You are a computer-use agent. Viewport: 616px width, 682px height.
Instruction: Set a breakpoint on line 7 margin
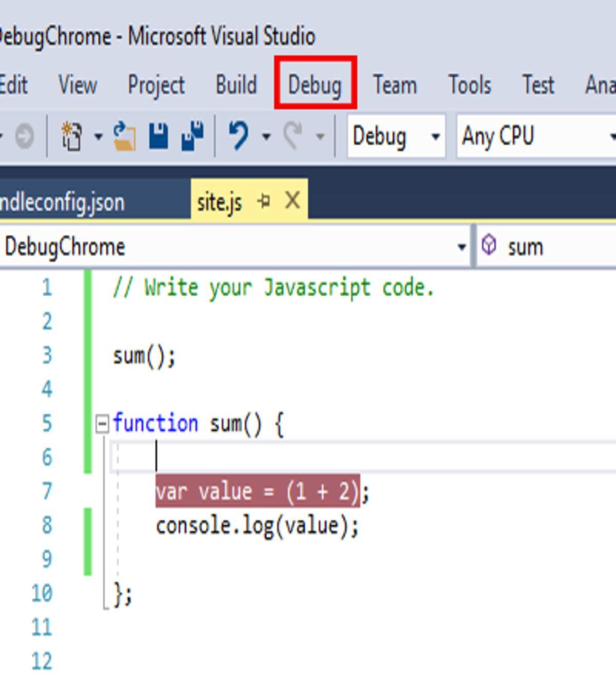15,491
